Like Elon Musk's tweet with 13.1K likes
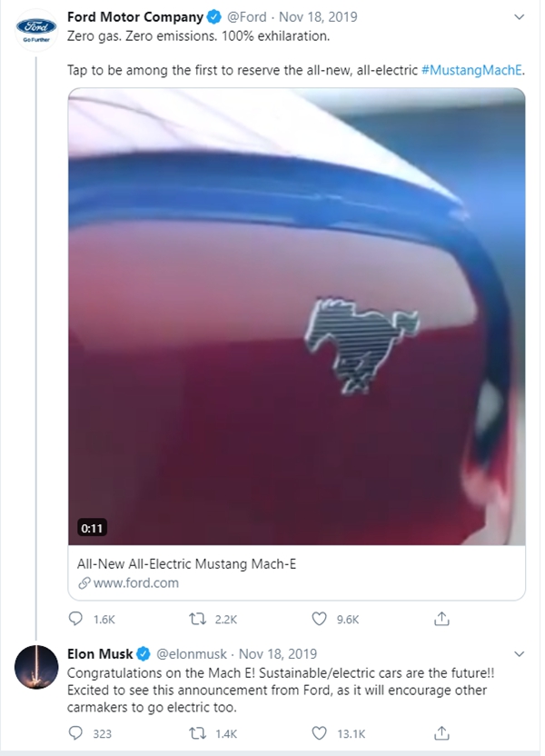 (x=319, y=732)
